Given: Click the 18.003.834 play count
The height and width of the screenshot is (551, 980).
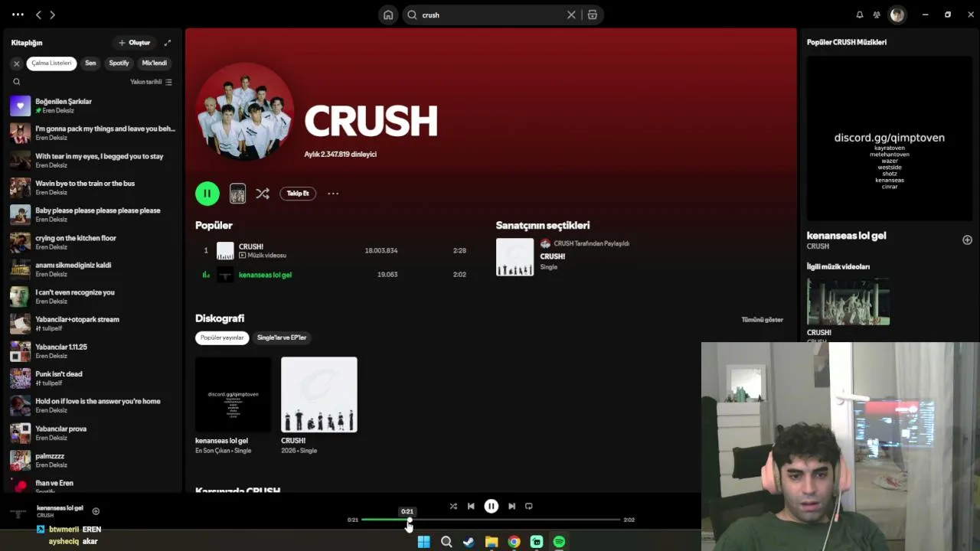Looking at the screenshot, I should pyautogui.click(x=381, y=250).
